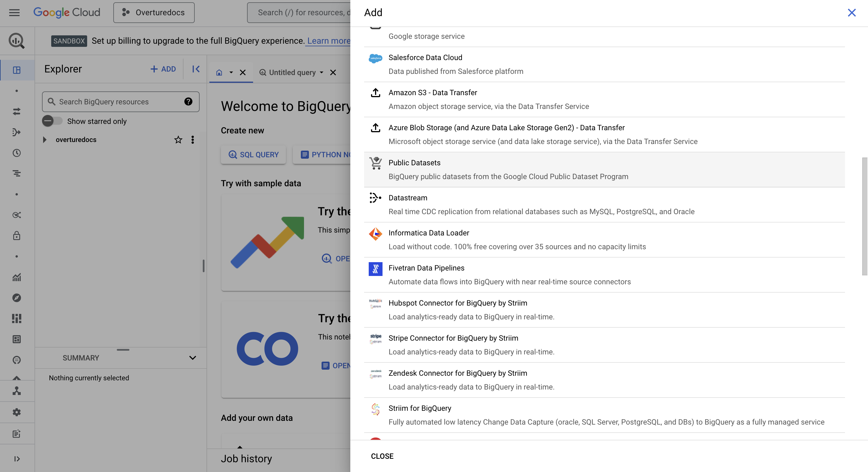Open BigQuery Studio explorer sidebar icon
This screenshot has height=472, width=868.
click(16, 70)
